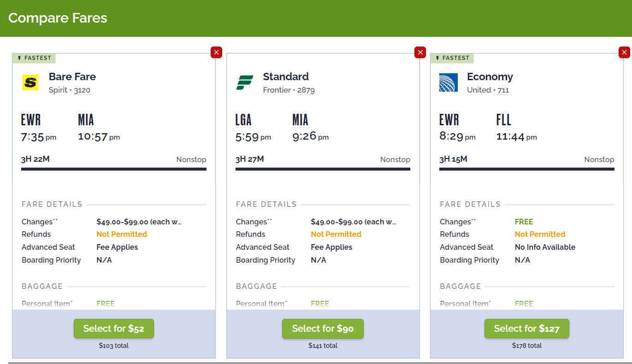Click the LGA departure airport code
This screenshot has width=632, height=364.
243,120
